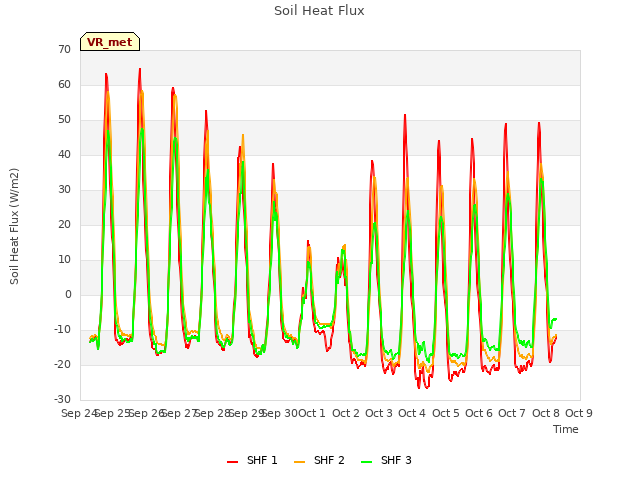Click the -30 y-axis tick label
Image resolution: width=640 pixels, height=480 pixels.
pyautogui.click(x=62, y=400)
